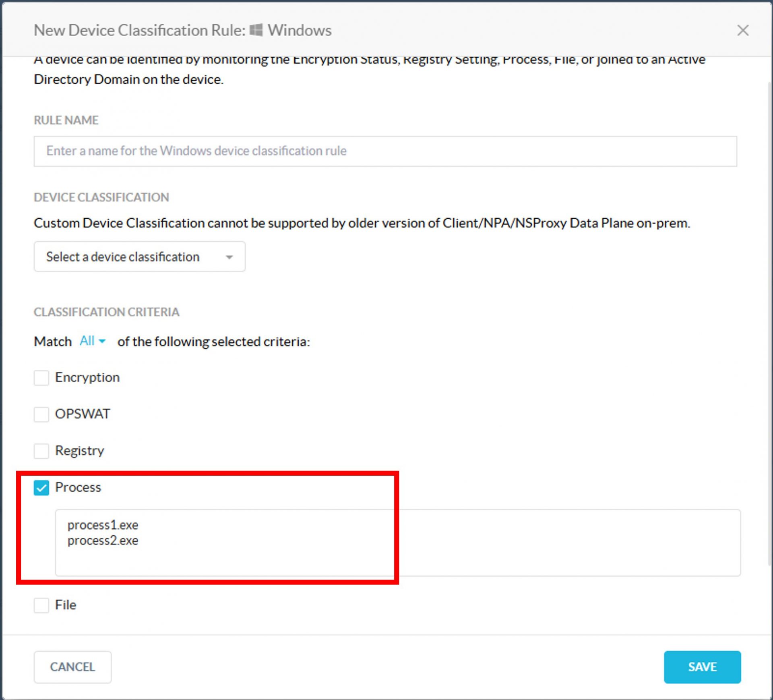Image resolution: width=773 pixels, height=700 pixels.
Task: Enable the Encryption checkbox
Action: click(x=41, y=378)
